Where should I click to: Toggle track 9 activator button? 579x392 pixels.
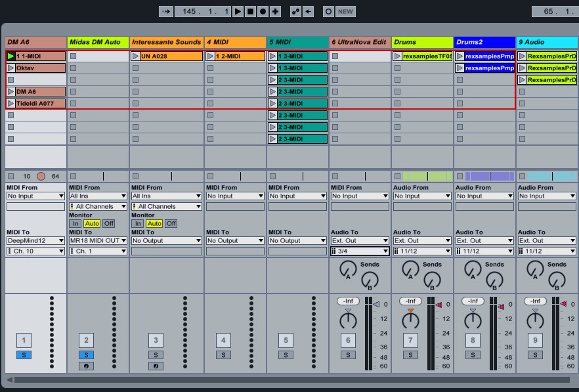pos(535,340)
